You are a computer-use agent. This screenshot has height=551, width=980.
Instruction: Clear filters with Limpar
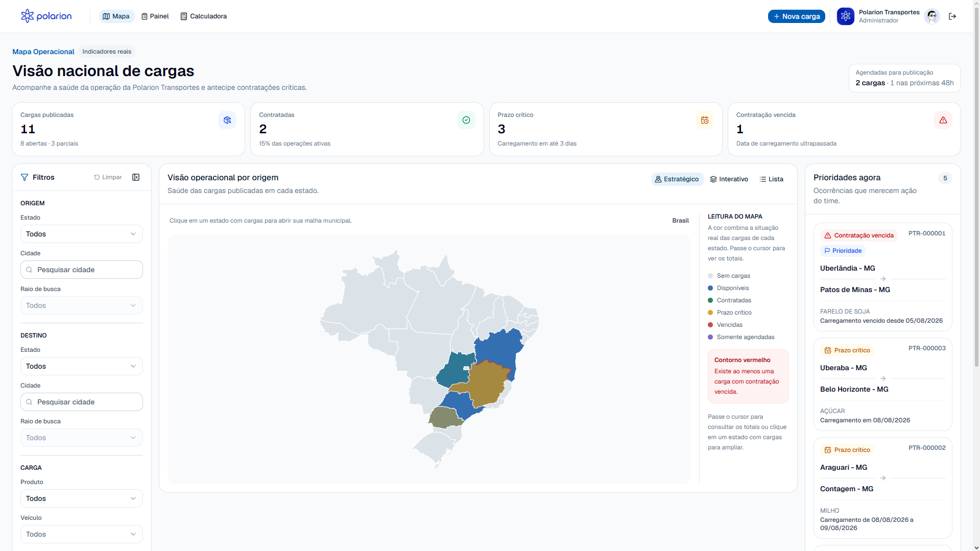click(108, 177)
